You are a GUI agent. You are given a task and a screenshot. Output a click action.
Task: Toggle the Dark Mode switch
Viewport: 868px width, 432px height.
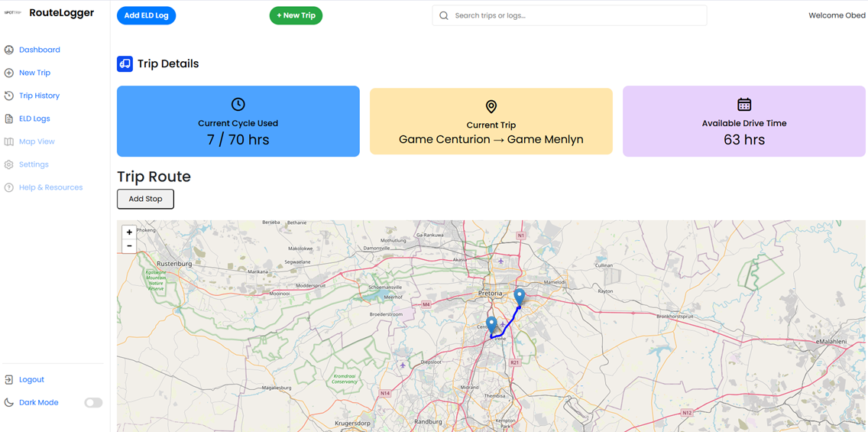(x=93, y=403)
